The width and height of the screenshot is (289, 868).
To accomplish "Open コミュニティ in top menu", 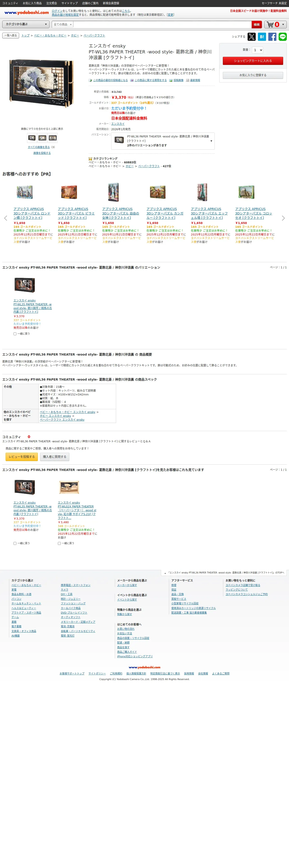I will pyautogui.click(x=10, y=3).
